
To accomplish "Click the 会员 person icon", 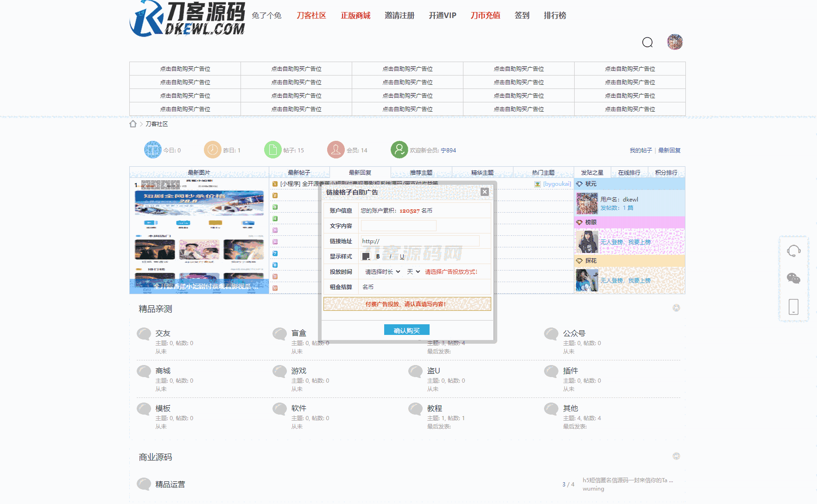I will 336,150.
